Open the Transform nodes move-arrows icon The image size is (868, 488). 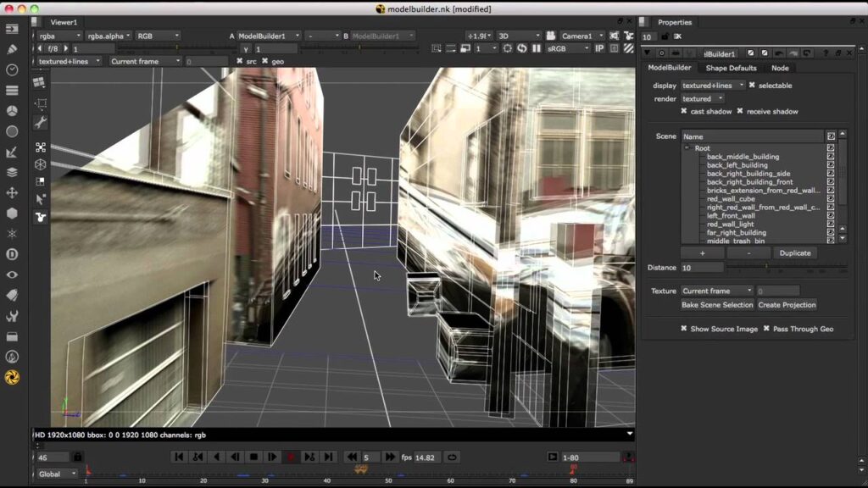12,193
